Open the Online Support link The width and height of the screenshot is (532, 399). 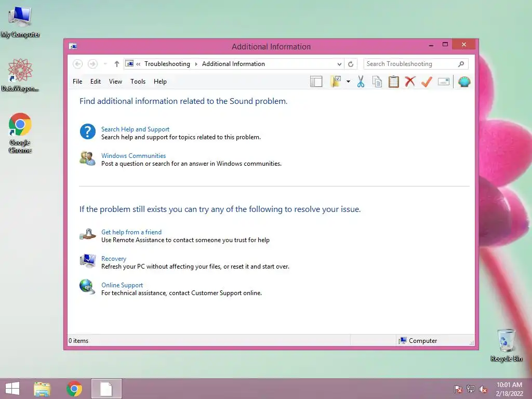click(x=122, y=285)
